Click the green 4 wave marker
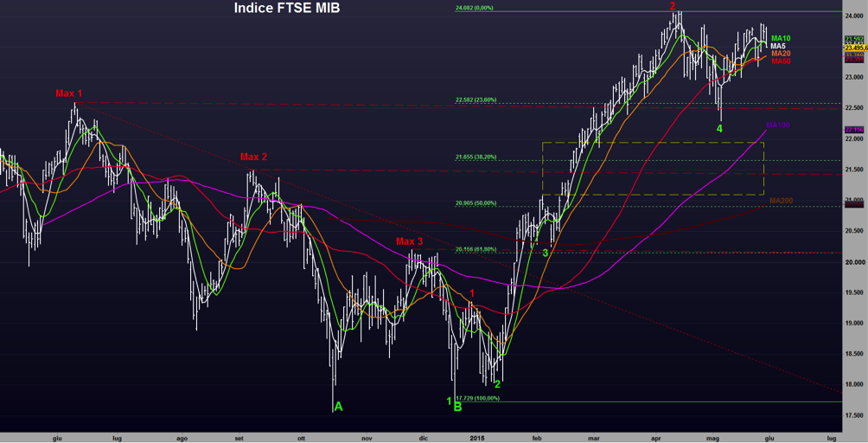Image resolution: width=868 pixels, height=443 pixels. pyautogui.click(x=719, y=128)
